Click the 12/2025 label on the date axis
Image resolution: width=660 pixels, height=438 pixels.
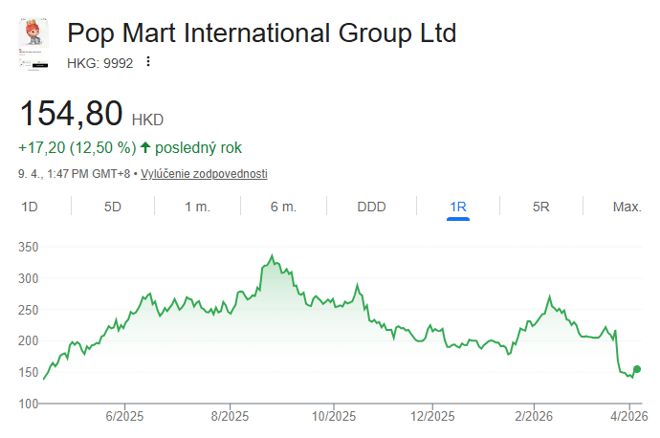coord(434,416)
